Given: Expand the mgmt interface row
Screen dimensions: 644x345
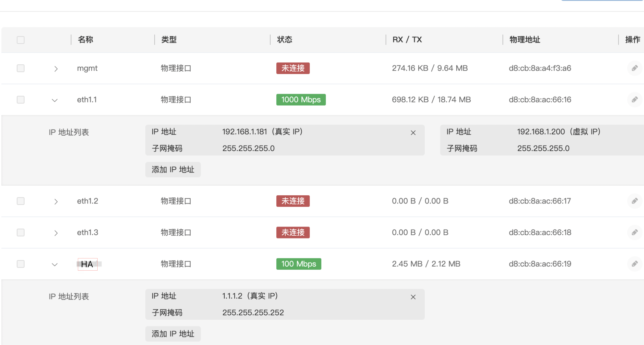Looking at the screenshot, I should click(56, 69).
